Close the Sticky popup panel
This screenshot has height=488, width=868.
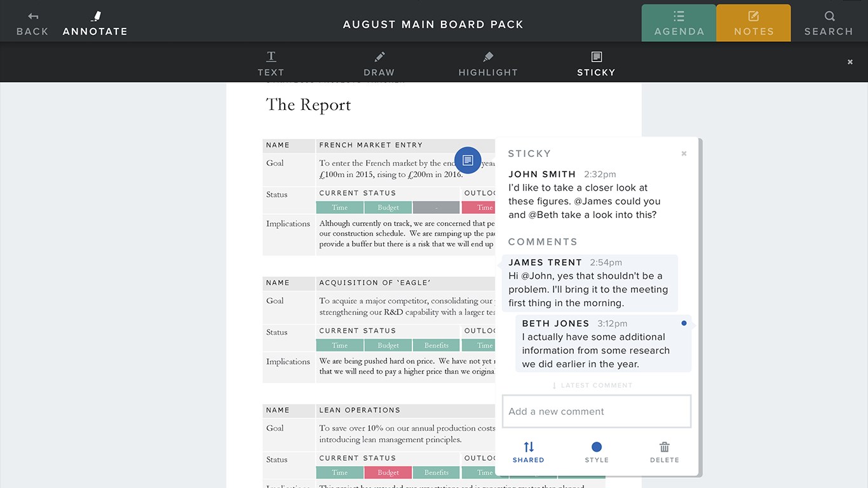tap(684, 153)
